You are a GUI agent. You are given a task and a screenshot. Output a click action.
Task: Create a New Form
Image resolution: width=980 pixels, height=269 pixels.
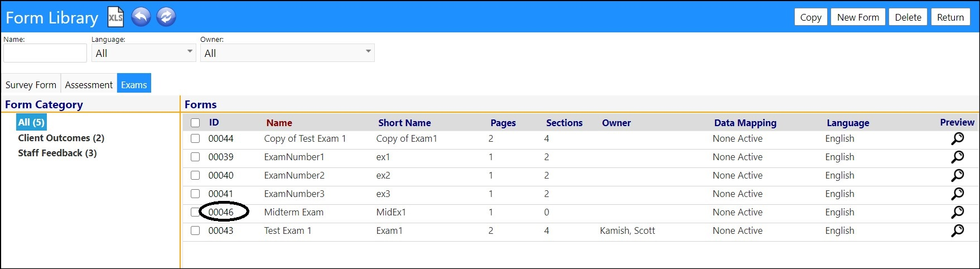tap(858, 17)
